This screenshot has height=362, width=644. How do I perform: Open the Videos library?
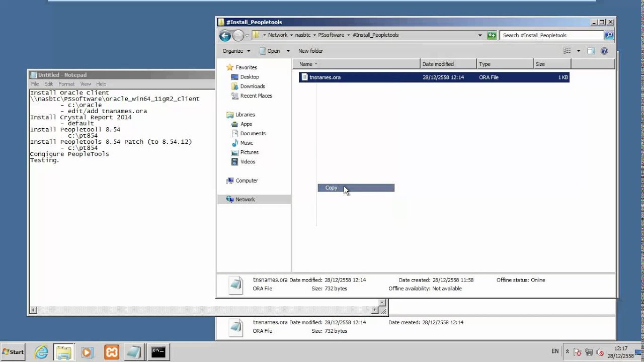click(x=248, y=162)
